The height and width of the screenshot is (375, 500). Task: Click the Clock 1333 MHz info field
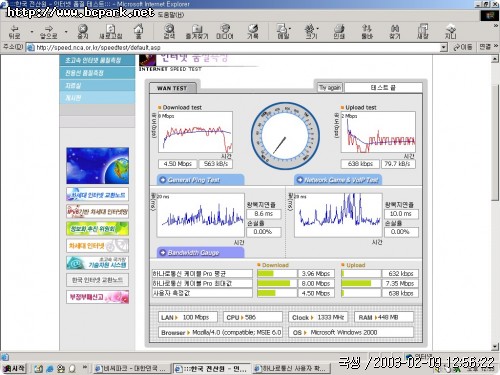[318, 317]
